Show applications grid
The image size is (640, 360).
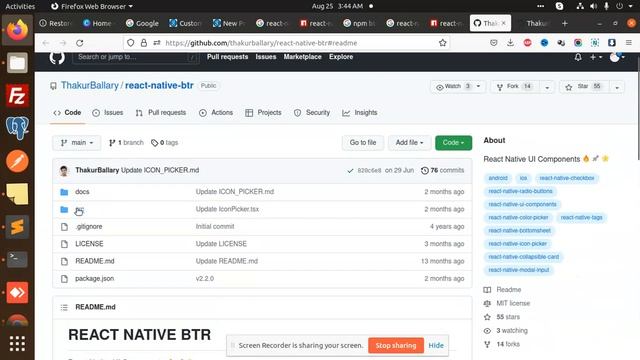17,344
